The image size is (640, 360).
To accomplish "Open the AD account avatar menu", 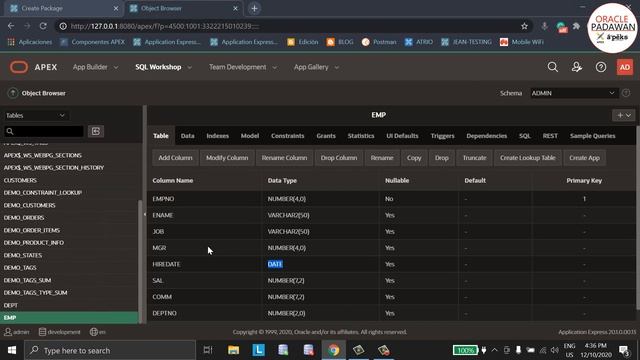I will coord(625,67).
